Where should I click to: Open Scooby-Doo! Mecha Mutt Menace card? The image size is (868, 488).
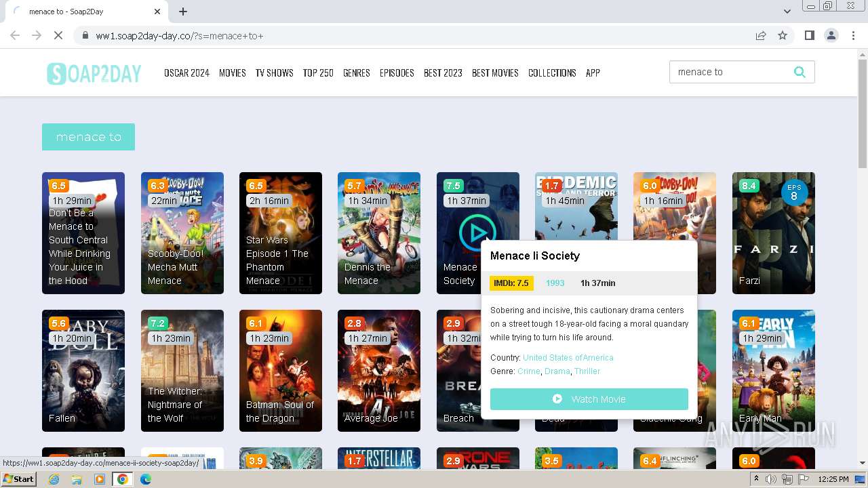click(182, 233)
